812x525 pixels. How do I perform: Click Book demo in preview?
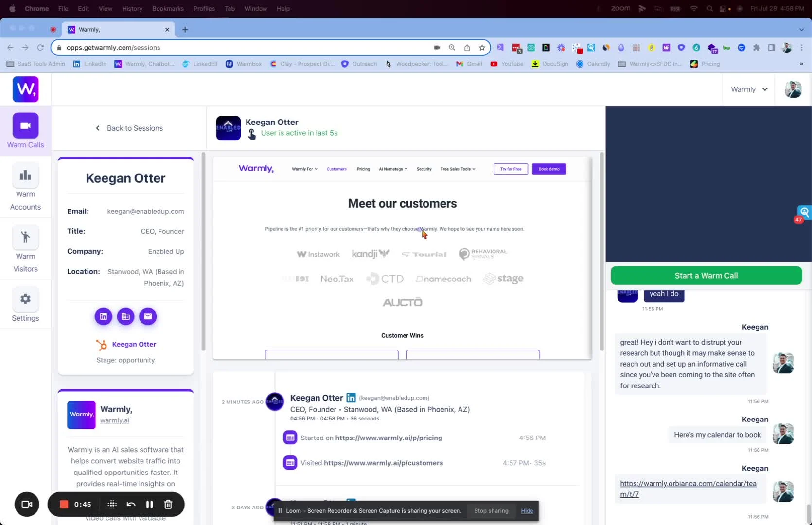click(549, 169)
